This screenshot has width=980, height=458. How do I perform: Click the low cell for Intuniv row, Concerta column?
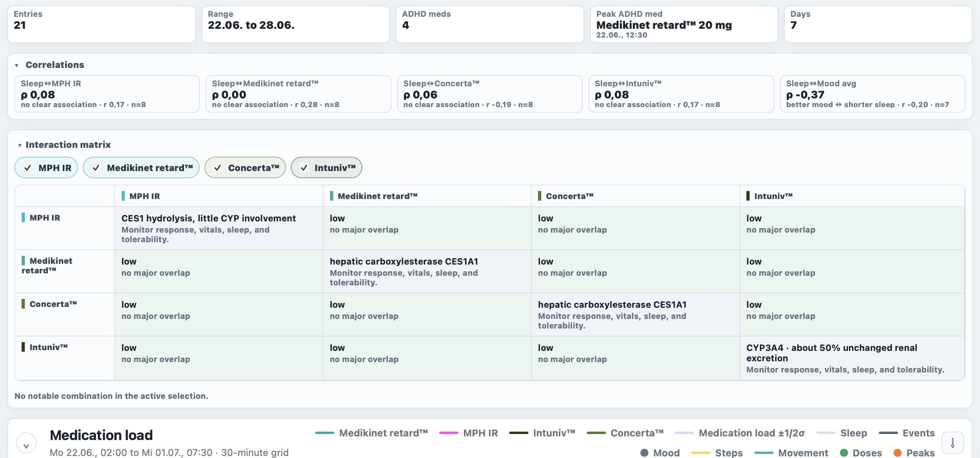[x=635, y=358]
